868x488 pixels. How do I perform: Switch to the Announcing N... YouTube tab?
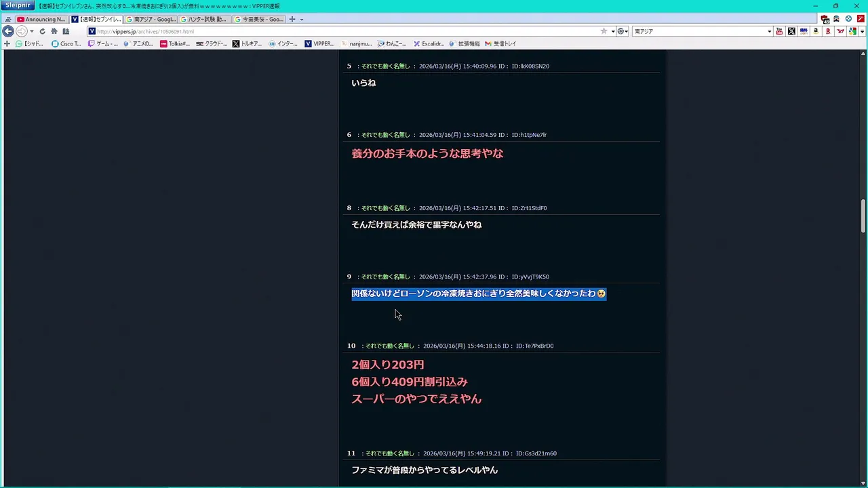pos(41,19)
